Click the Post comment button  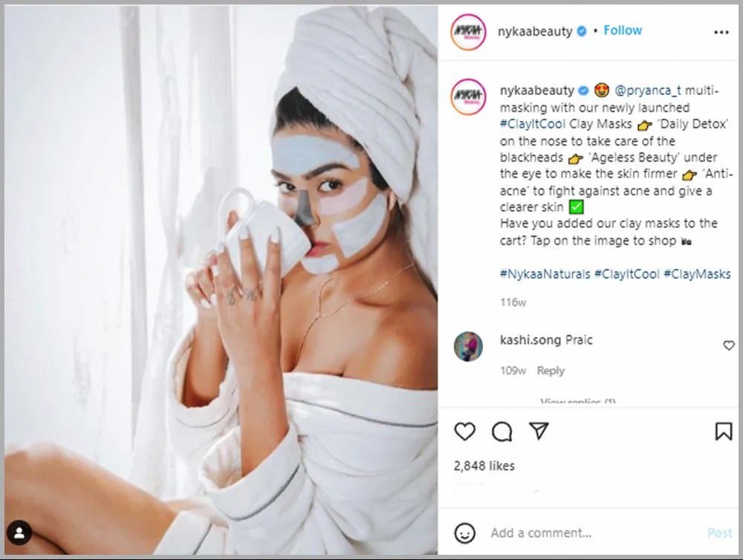719,533
